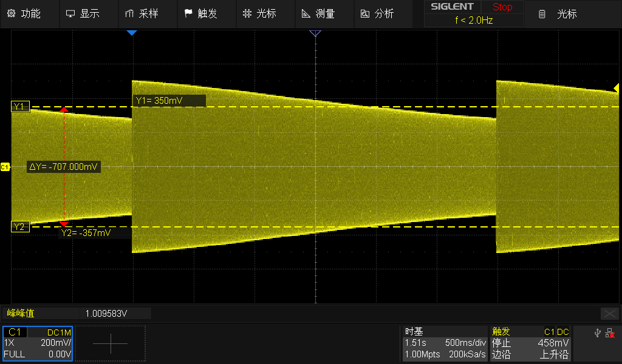Open the 触发 trigger menu

(x=207, y=14)
